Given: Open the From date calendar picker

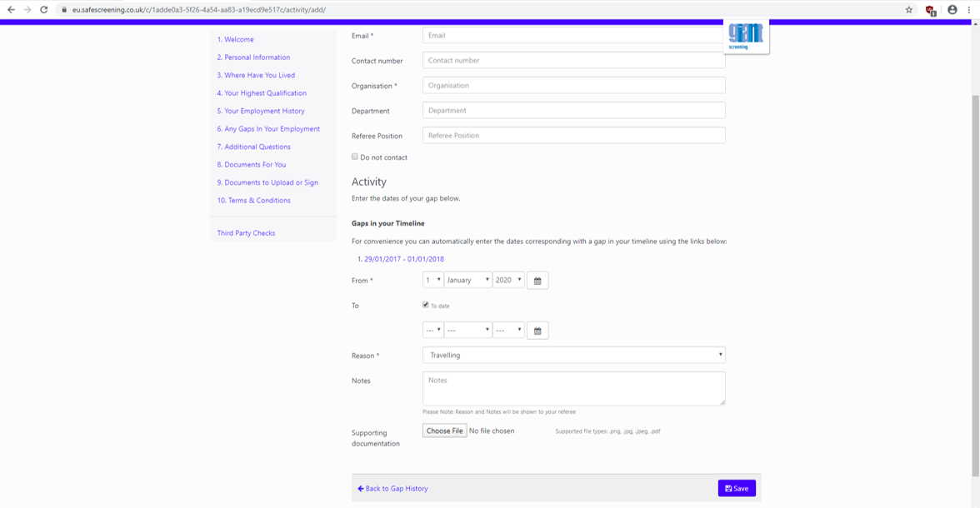Looking at the screenshot, I should (537, 281).
